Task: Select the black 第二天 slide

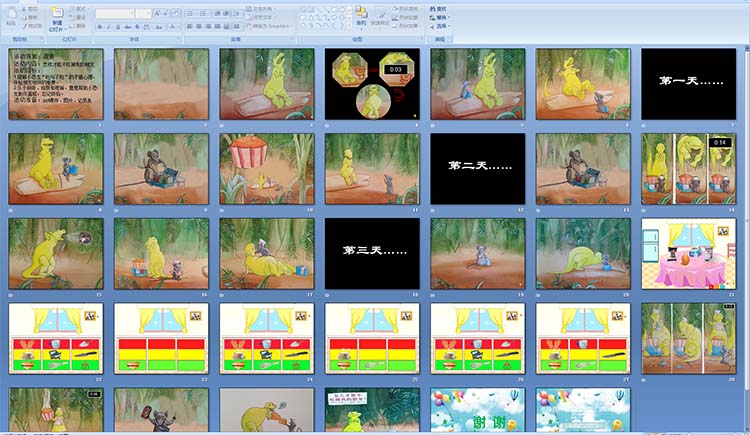Action: point(477,168)
